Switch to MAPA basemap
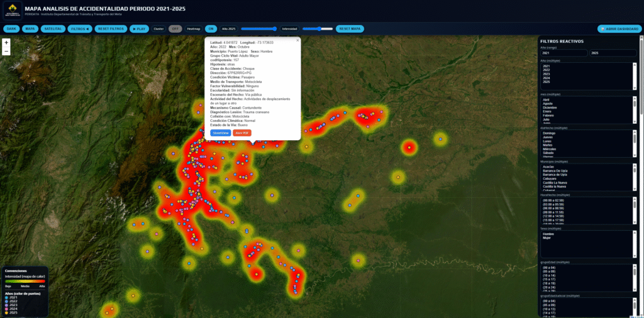 point(30,29)
